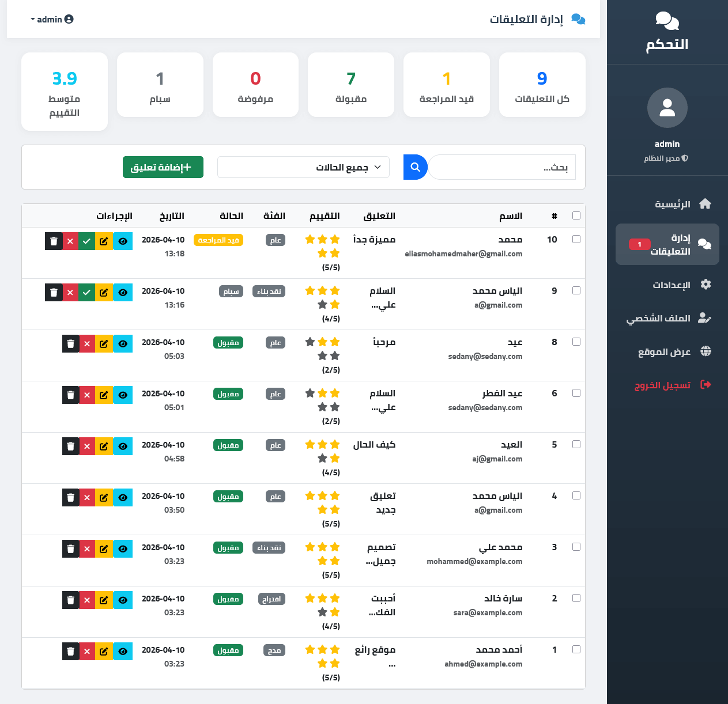Go to الإعدادات in the sidebar
This screenshot has width=728, height=704.
(x=671, y=285)
